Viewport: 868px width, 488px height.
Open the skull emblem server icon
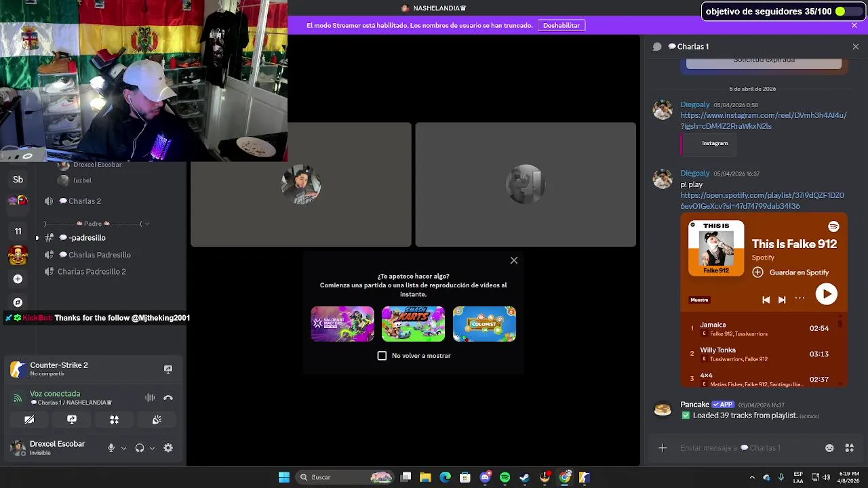pos(18,256)
